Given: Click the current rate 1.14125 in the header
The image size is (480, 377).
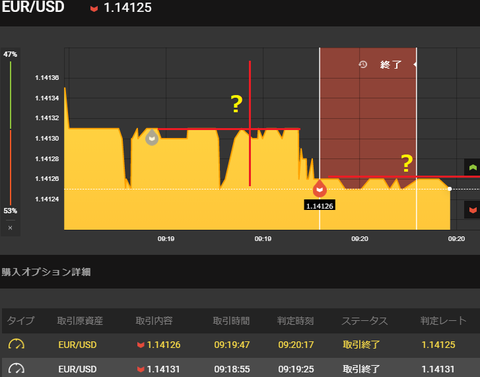Looking at the screenshot, I should pos(128,8).
